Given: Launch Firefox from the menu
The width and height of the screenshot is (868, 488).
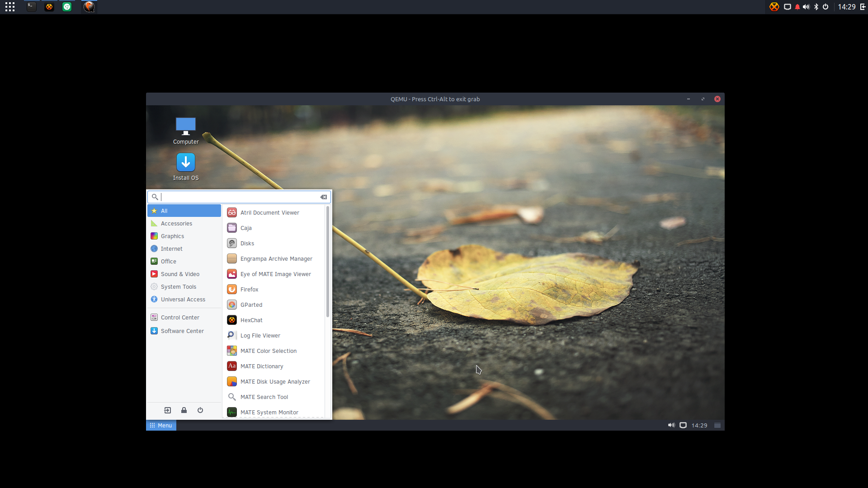Looking at the screenshot, I should (274, 290).
